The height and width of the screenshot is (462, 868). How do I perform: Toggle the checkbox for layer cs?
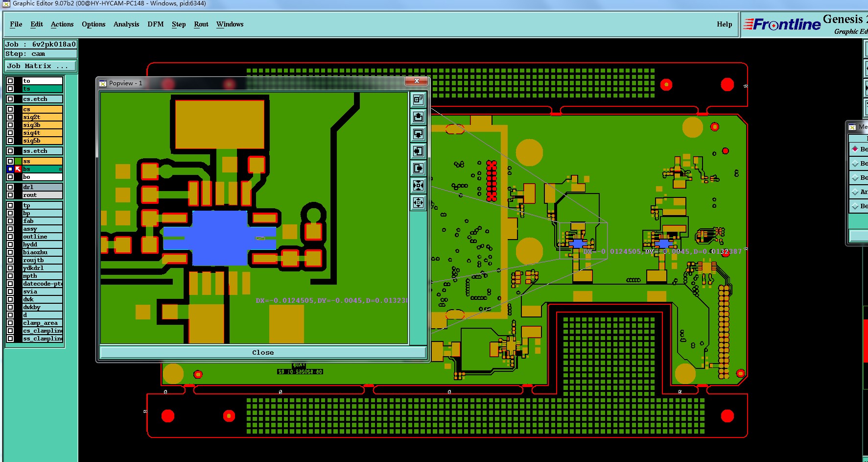[10, 109]
